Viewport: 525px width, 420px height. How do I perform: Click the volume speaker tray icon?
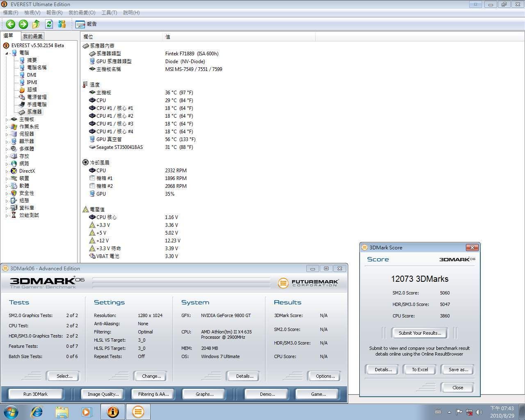[x=479, y=412]
